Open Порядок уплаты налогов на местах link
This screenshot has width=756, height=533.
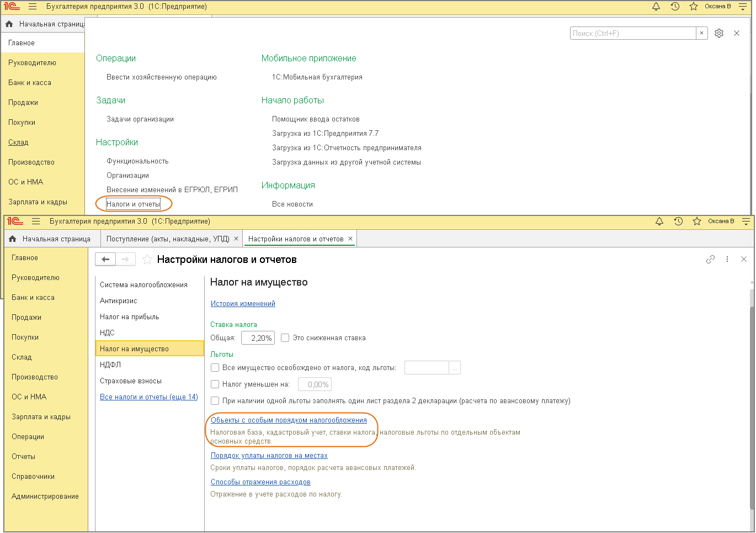pyautogui.click(x=269, y=455)
